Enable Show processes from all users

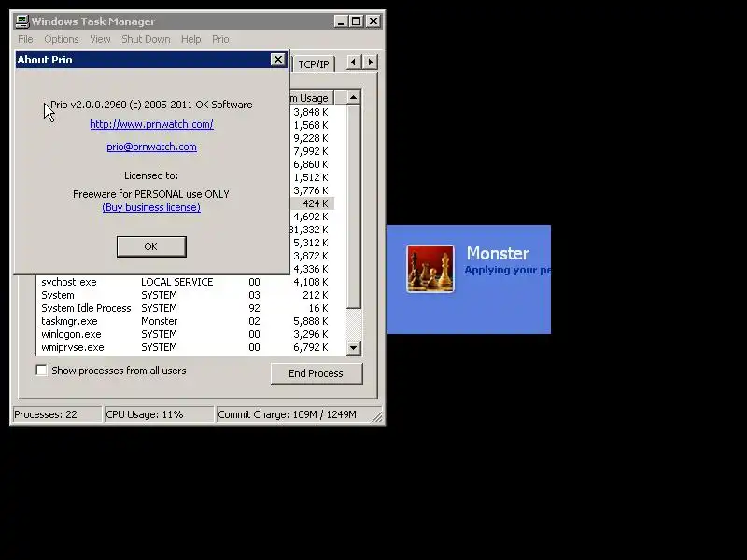pos(42,371)
